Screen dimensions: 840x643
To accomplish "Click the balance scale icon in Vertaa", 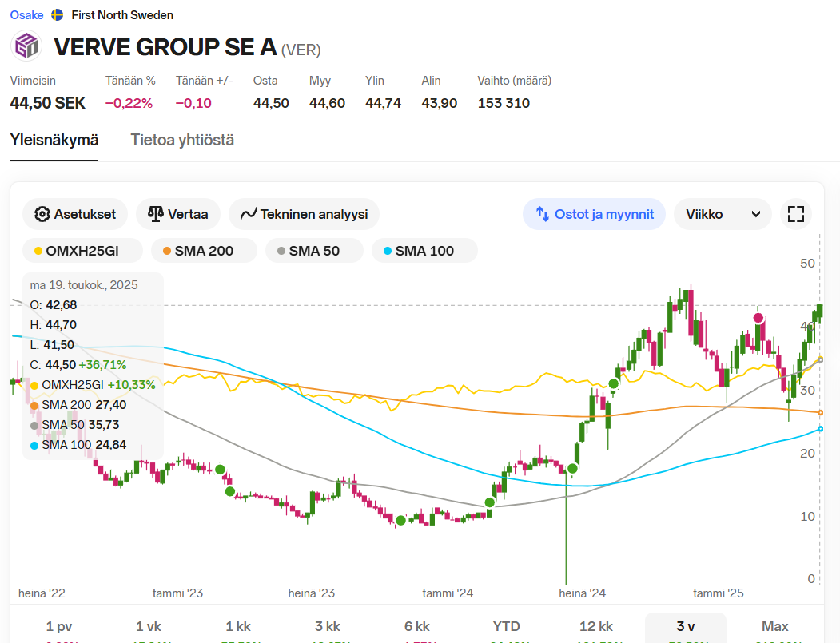I will pos(155,214).
